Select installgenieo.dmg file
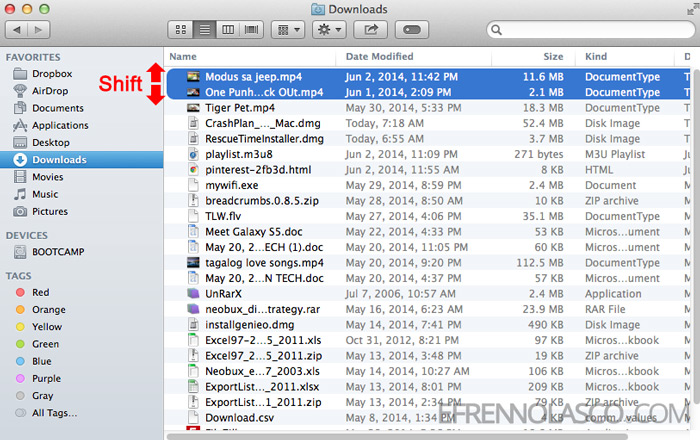Image resolution: width=700 pixels, height=440 pixels. tap(250, 325)
